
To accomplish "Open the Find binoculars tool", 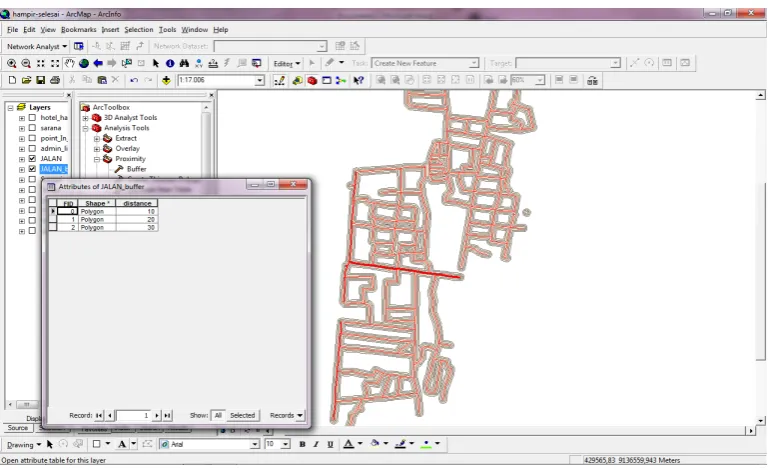I will pos(184,63).
